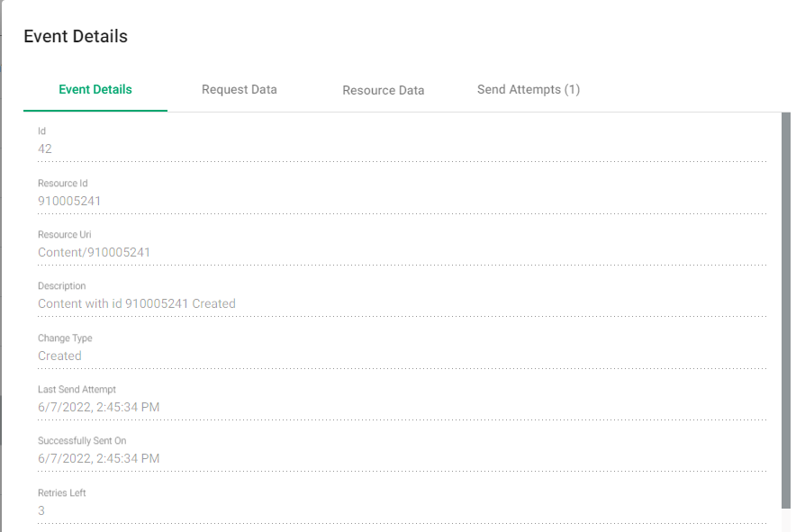The image size is (796, 532).
Task: Click the 'Retries Left' field label
Action: pos(62,493)
